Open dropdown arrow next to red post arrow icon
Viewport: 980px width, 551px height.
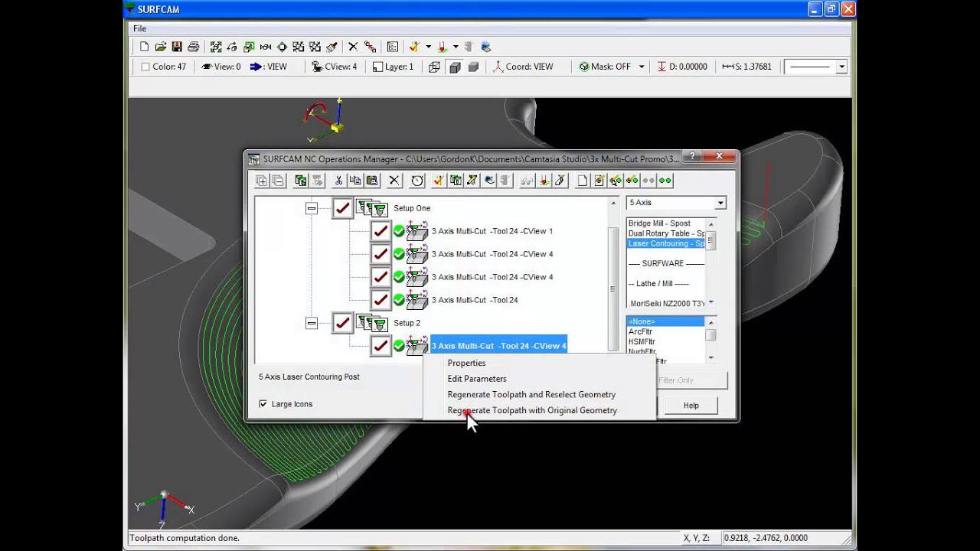[456, 47]
